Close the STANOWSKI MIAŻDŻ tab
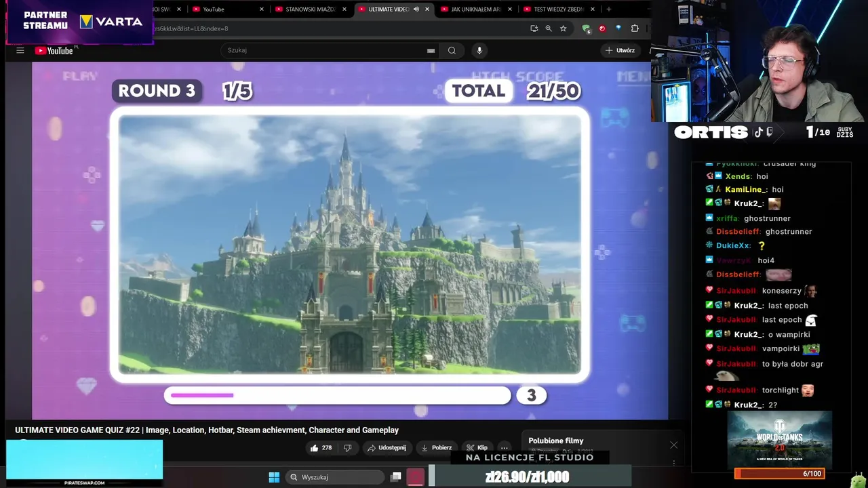Screen dimensions: 868x488 [x=344, y=9]
